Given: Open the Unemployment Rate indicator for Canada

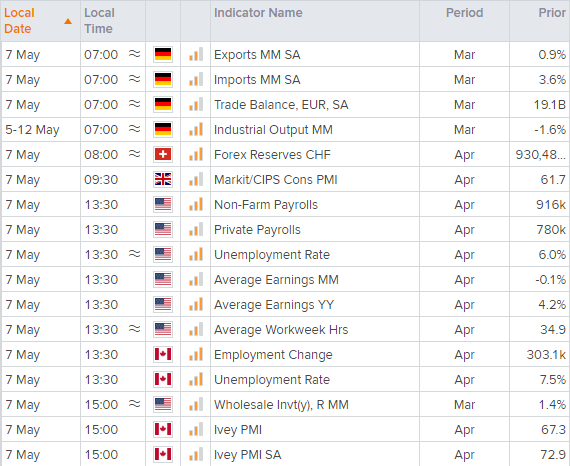Looking at the screenshot, I should coord(272,379).
